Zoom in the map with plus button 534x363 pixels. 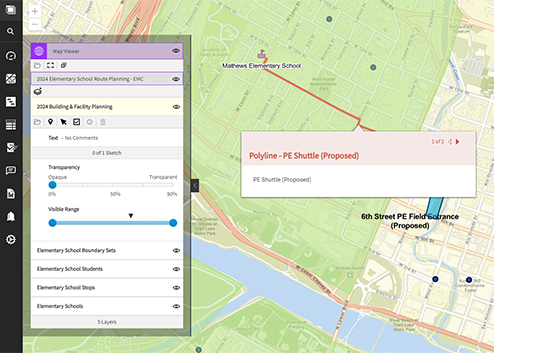(35, 11)
